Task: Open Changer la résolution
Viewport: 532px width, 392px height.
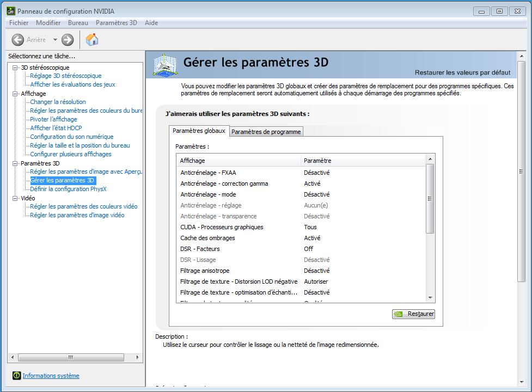Action: click(x=58, y=102)
